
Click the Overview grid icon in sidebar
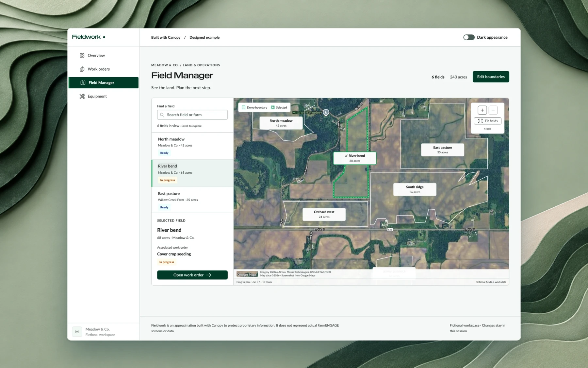pos(82,56)
